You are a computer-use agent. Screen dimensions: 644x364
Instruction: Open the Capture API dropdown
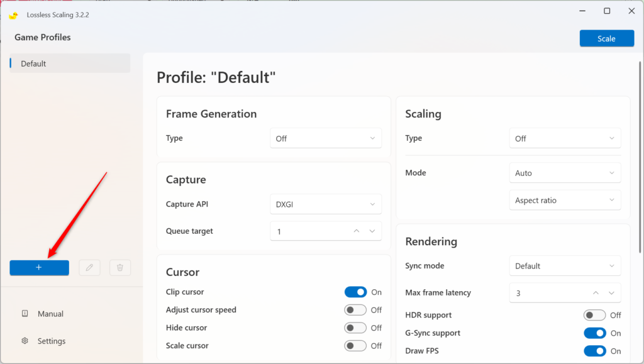click(x=326, y=204)
